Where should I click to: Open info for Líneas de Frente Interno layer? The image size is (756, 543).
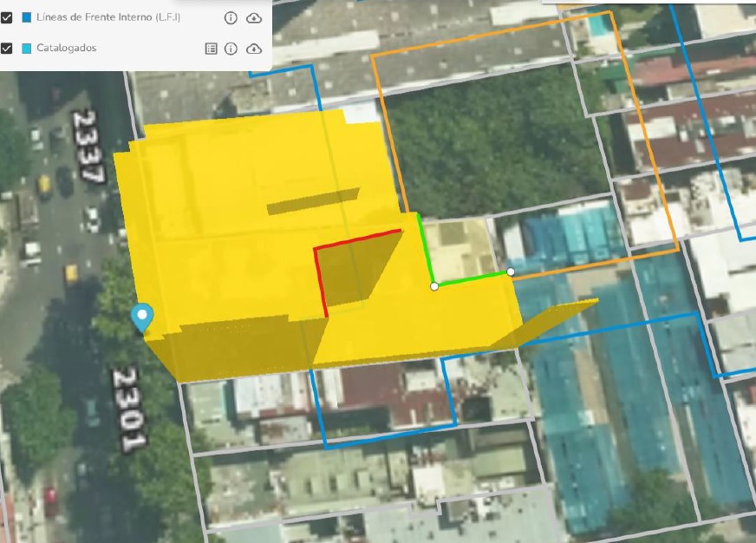[x=231, y=18]
